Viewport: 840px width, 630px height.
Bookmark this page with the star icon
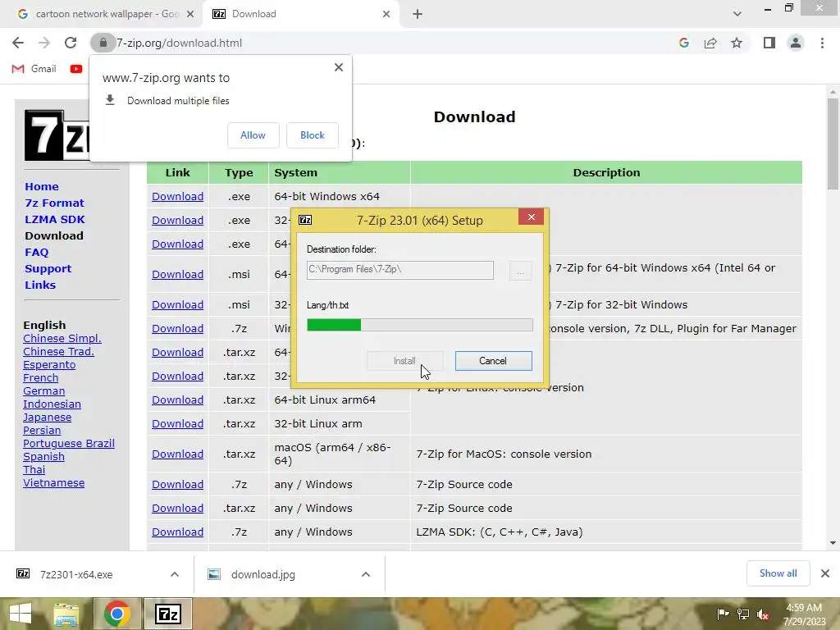tap(737, 43)
